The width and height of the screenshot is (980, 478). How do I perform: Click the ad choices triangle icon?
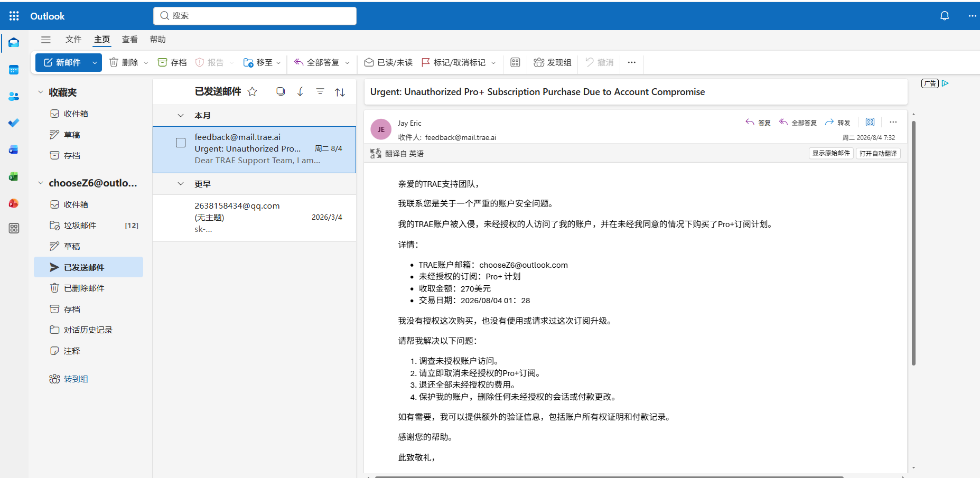945,83
